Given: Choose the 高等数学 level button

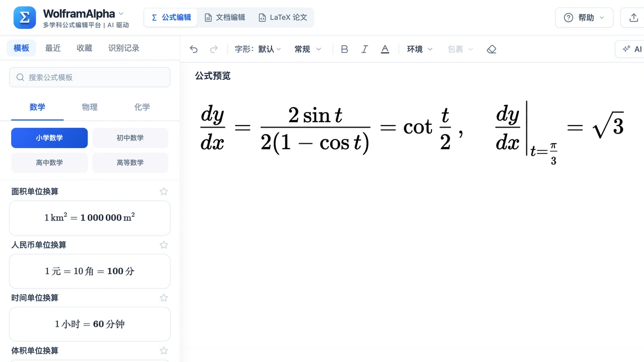Looking at the screenshot, I should click(130, 162).
